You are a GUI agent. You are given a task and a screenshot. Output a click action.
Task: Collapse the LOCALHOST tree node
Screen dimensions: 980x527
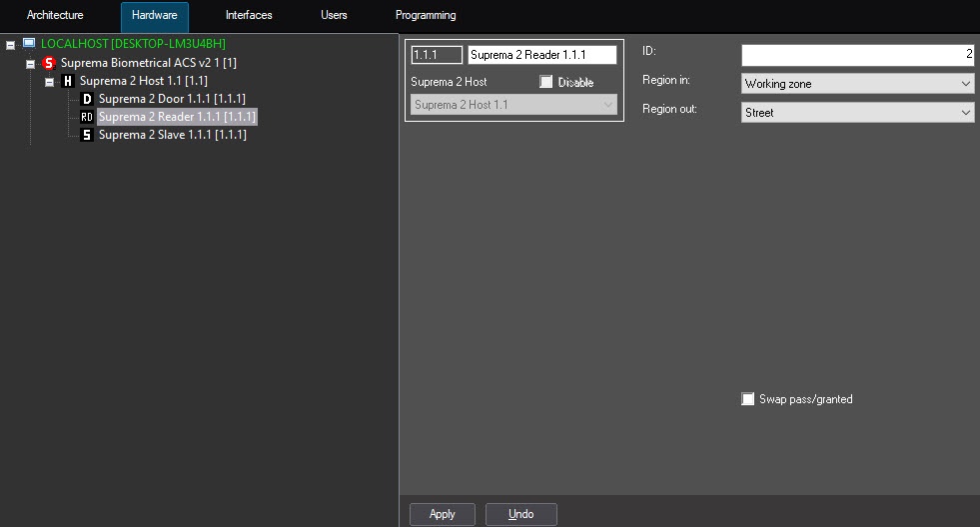click(x=11, y=45)
